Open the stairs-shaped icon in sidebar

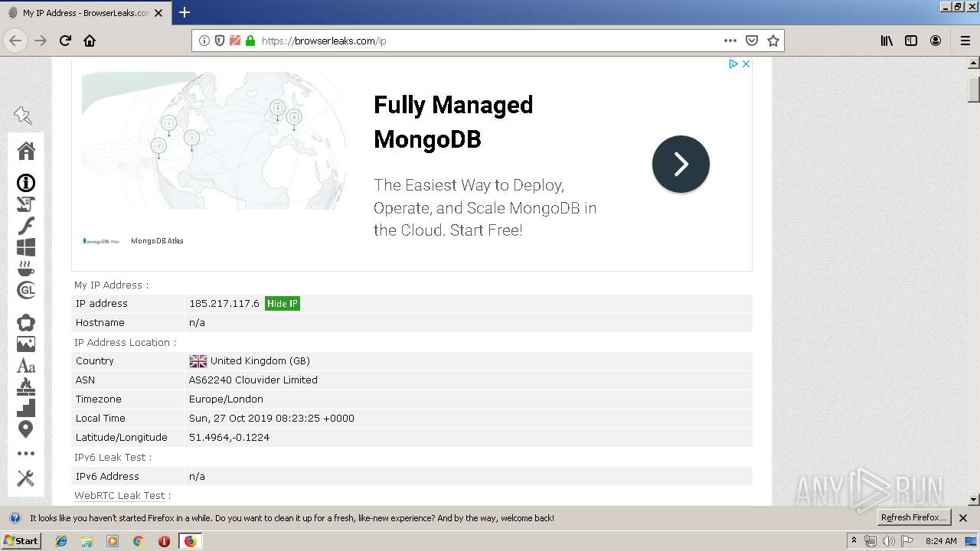point(26,407)
